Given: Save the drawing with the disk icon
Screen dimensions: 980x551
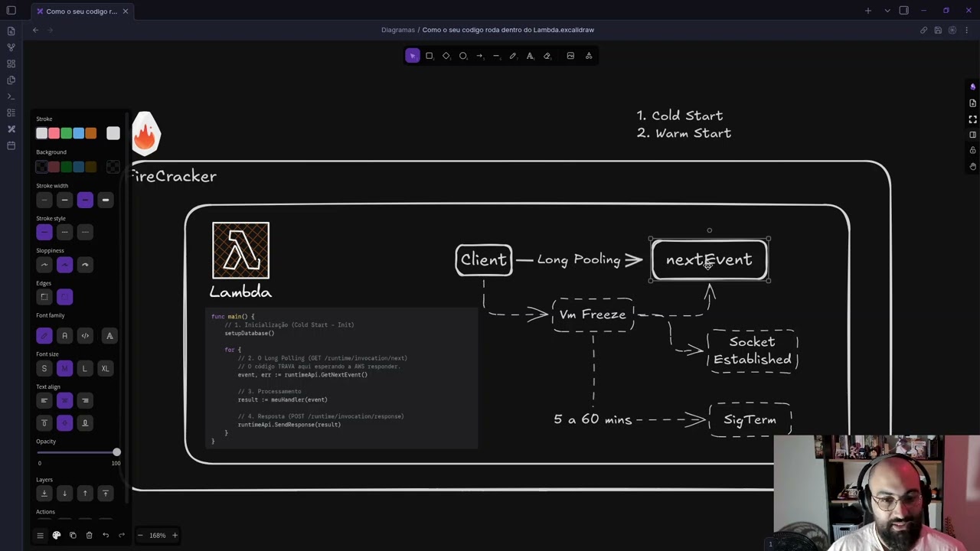Looking at the screenshot, I should (938, 30).
